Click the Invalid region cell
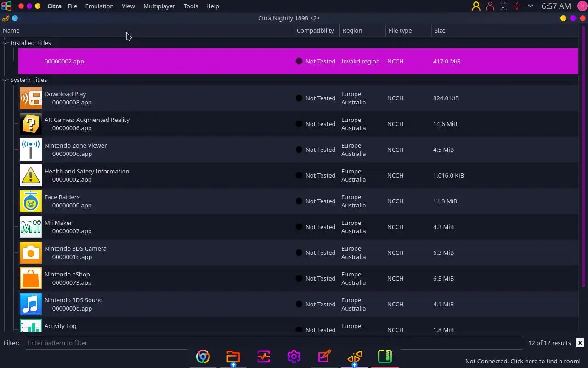This screenshot has height=368, width=588. (361, 61)
